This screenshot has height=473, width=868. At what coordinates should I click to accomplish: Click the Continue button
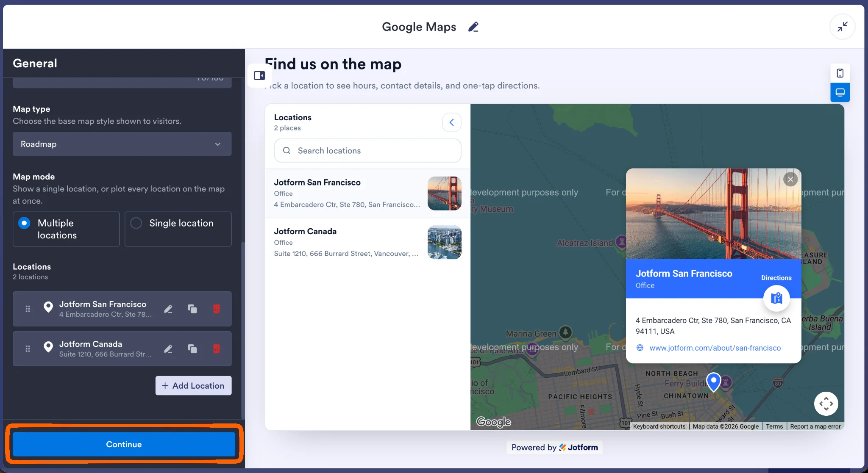124,444
